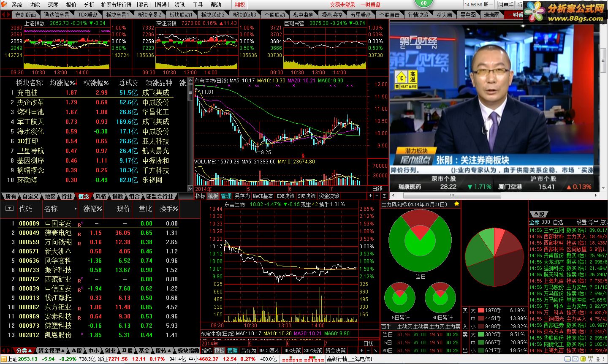The height and width of the screenshot is (364, 608).
Task: Click the application logo icon in the menu bar
Action: [5, 4]
